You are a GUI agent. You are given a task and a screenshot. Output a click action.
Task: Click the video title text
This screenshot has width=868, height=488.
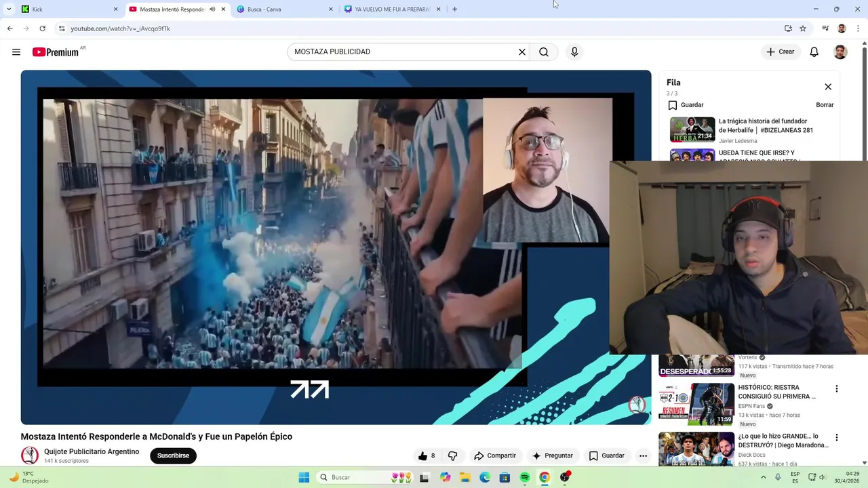[157, 436]
